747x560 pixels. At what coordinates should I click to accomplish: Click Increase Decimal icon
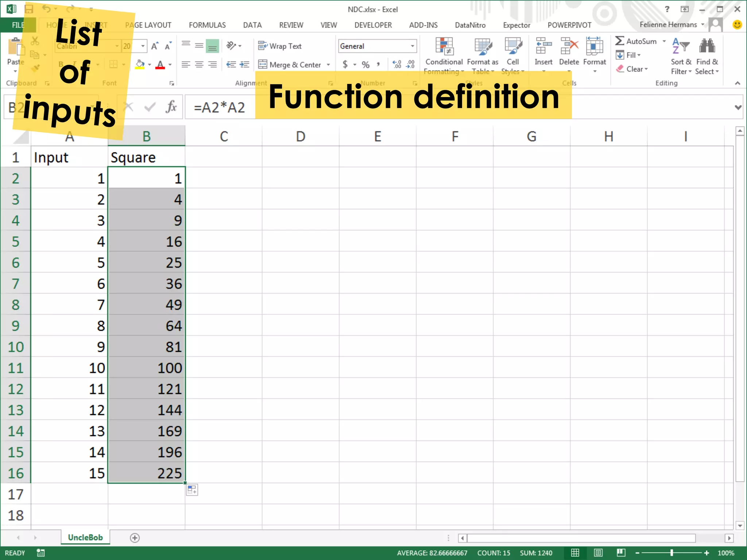tap(397, 65)
